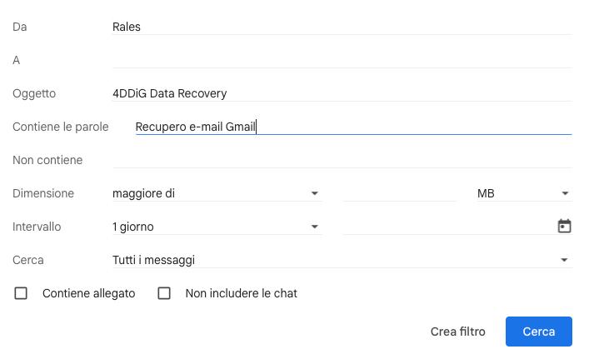Open the calendar date picker icon
Screen dimensions: 589x364
pyautogui.click(x=564, y=226)
